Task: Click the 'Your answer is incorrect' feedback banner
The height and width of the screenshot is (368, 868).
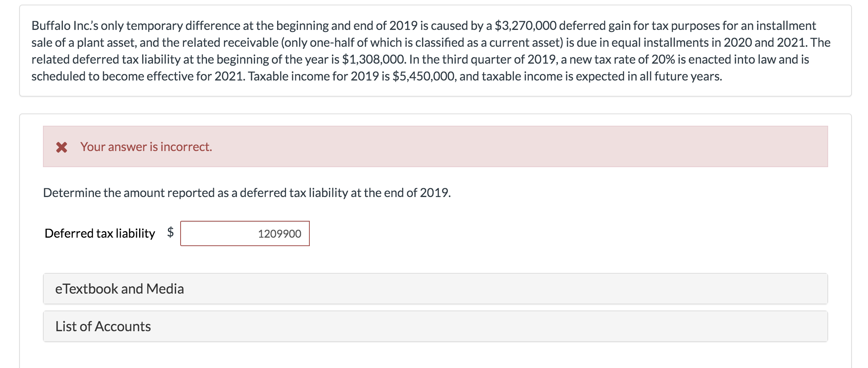Action: tap(433, 146)
